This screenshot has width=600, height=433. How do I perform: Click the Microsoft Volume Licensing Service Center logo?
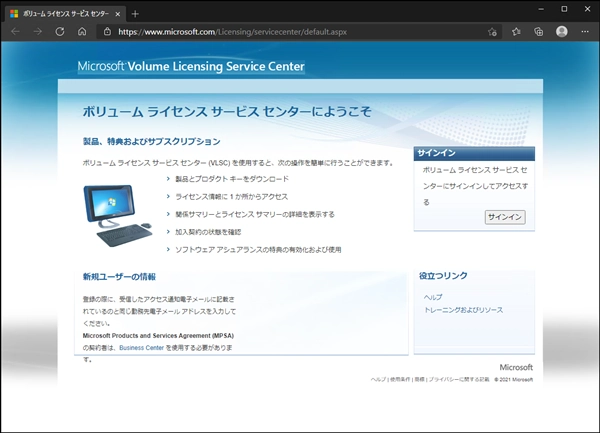(191, 66)
